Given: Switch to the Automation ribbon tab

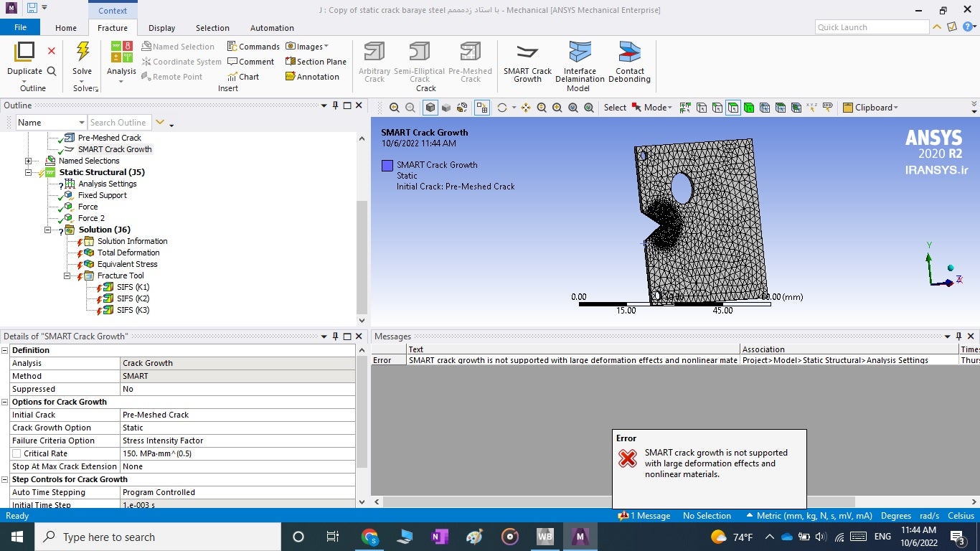Looking at the screenshot, I should (x=272, y=28).
